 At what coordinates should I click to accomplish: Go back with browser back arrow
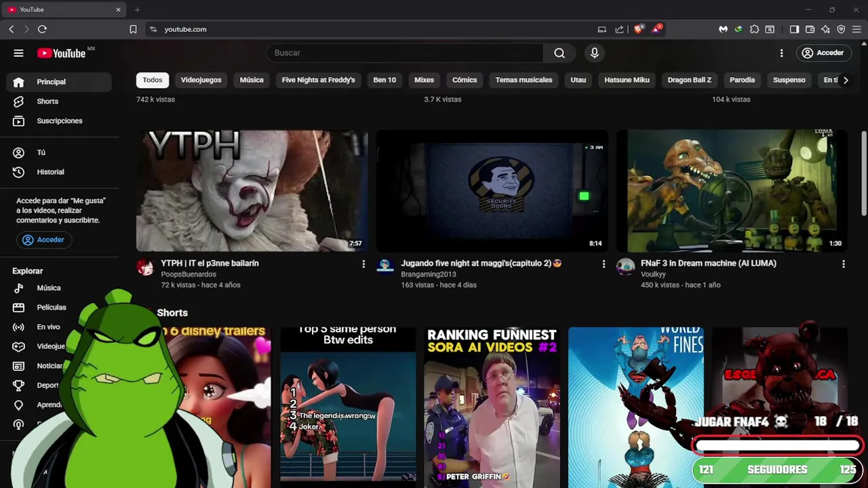[x=12, y=29]
